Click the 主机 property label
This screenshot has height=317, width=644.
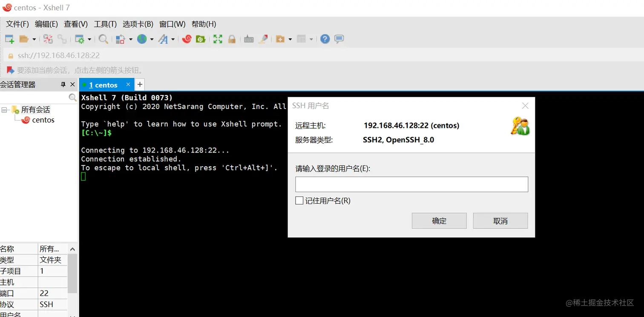pyautogui.click(x=7, y=282)
